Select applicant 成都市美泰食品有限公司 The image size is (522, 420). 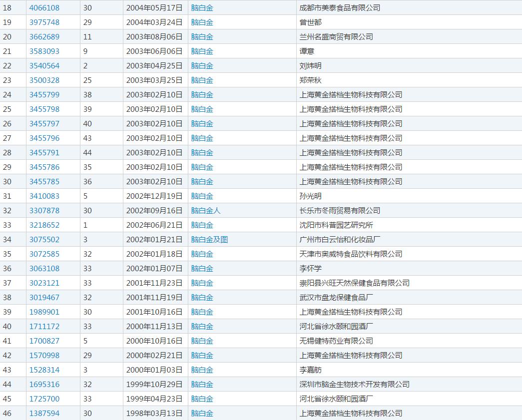point(340,7)
